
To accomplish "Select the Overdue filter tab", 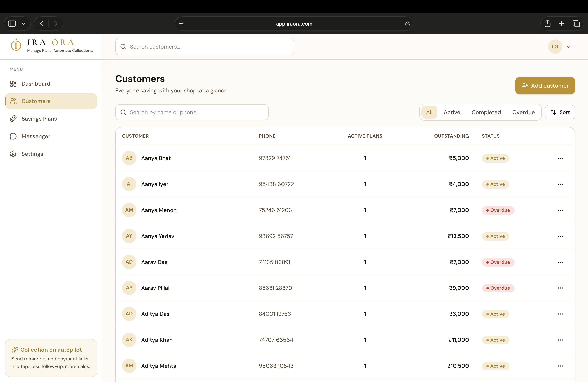I will [523, 112].
